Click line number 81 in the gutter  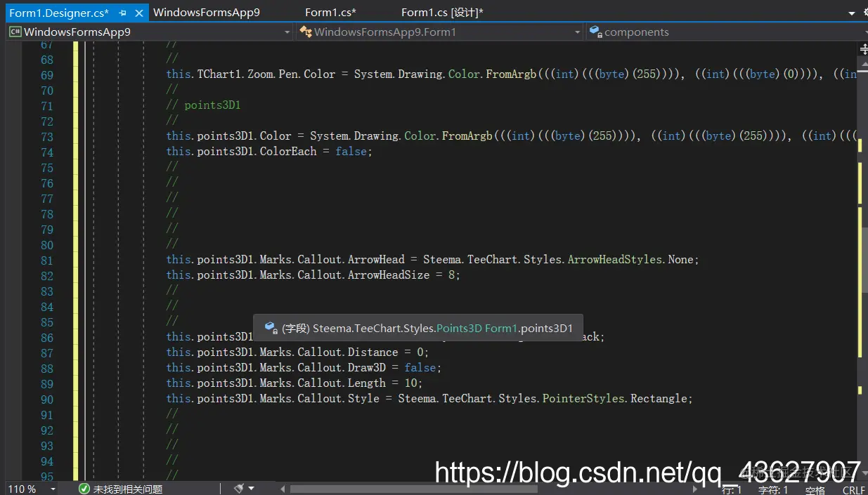point(47,260)
